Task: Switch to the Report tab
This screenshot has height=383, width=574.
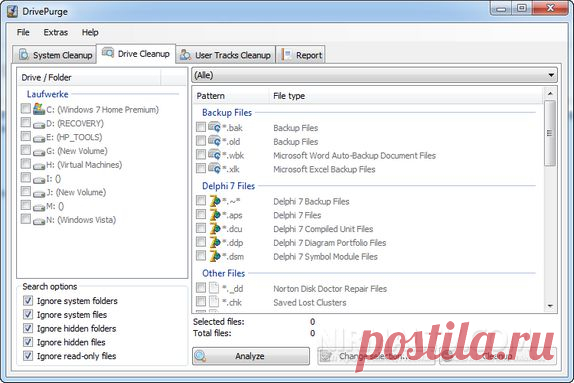Action: coord(301,55)
